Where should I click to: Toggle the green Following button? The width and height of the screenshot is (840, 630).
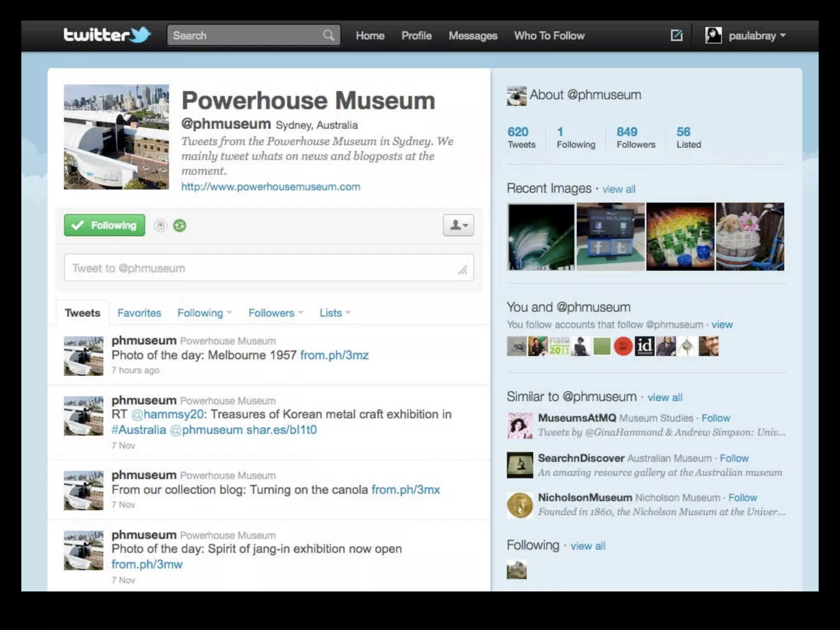(105, 225)
